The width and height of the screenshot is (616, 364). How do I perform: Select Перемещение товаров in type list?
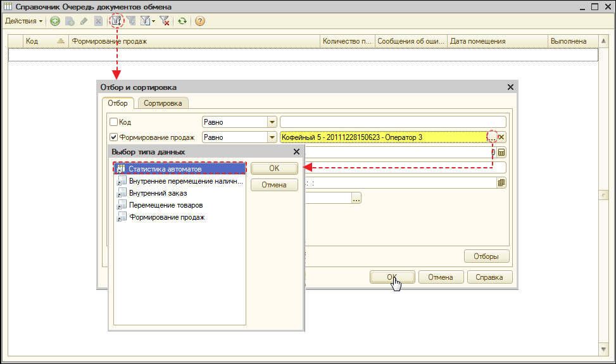coord(180,205)
